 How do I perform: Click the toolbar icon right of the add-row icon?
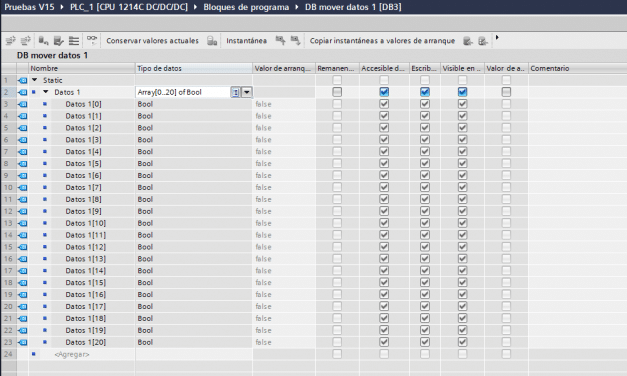click(44, 40)
